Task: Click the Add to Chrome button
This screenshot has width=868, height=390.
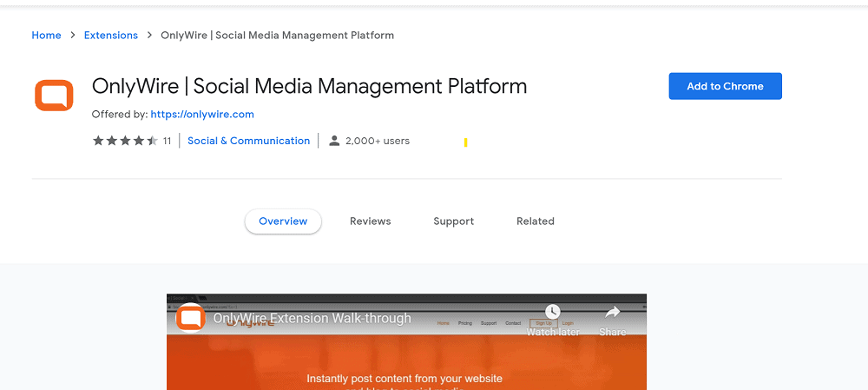Action: pos(725,86)
